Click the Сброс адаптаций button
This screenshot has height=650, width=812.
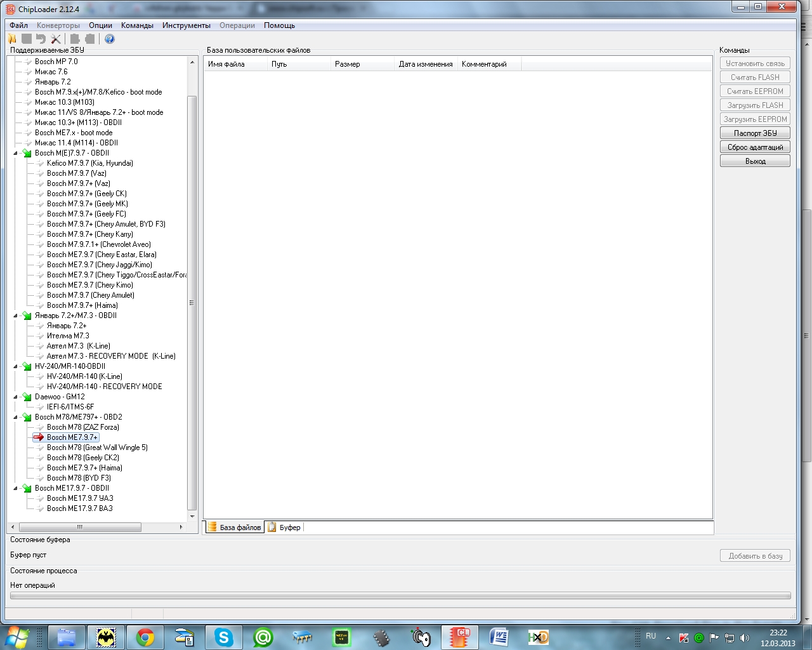click(755, 147)
